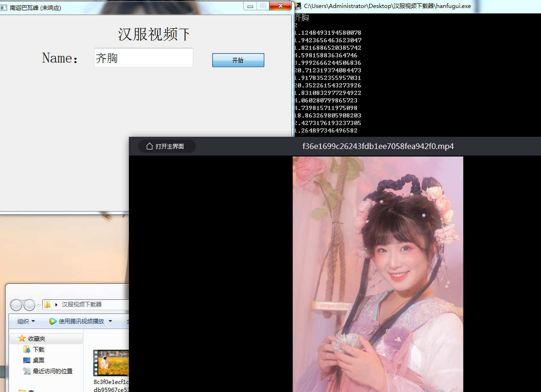The image size is (541, 392).
Task: Click the console window icon beside the path
Action: point(298,6)
